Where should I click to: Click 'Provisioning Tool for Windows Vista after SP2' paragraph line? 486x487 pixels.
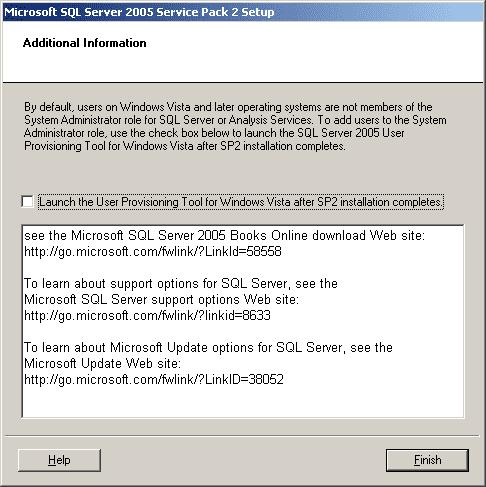[x=185, y=146]
